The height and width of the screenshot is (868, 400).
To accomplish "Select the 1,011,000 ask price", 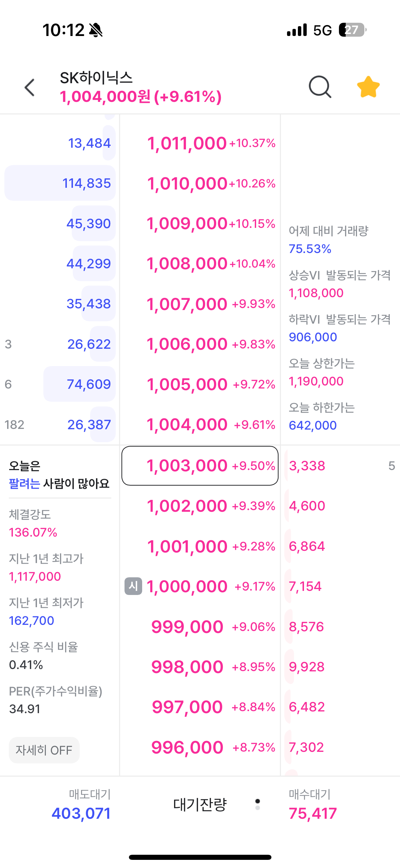I will (x=187, y=143).
